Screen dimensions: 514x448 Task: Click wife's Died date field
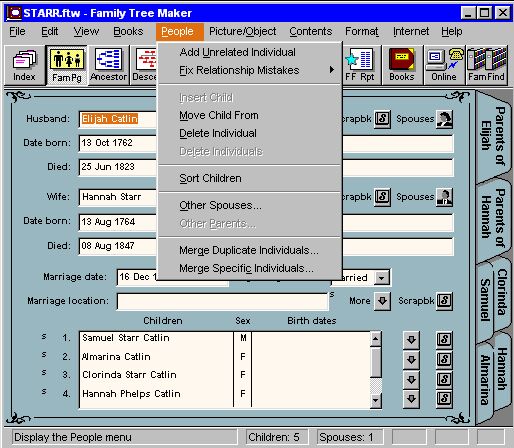(117, 246)
